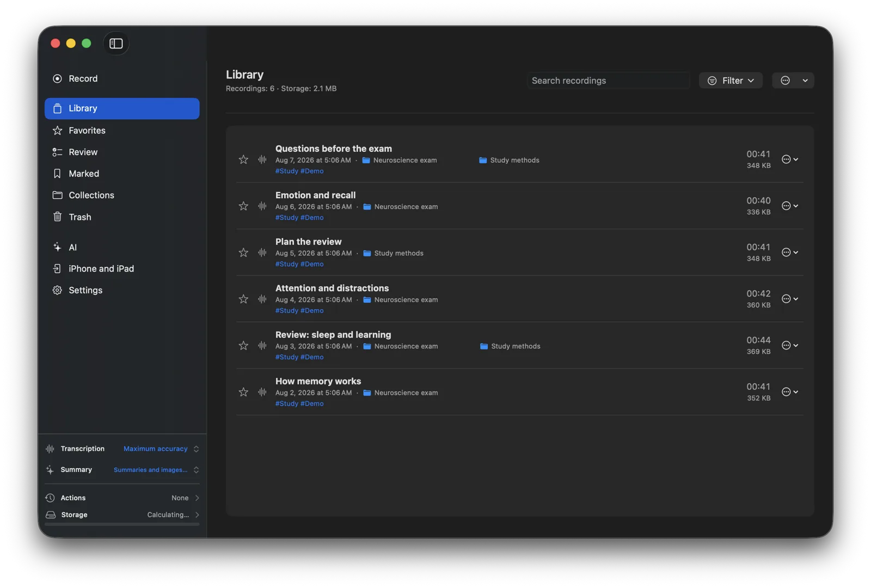
Task: Mark Review: sleep and learning as favorite
Action: pyautogui.click(x=243, y=346)
